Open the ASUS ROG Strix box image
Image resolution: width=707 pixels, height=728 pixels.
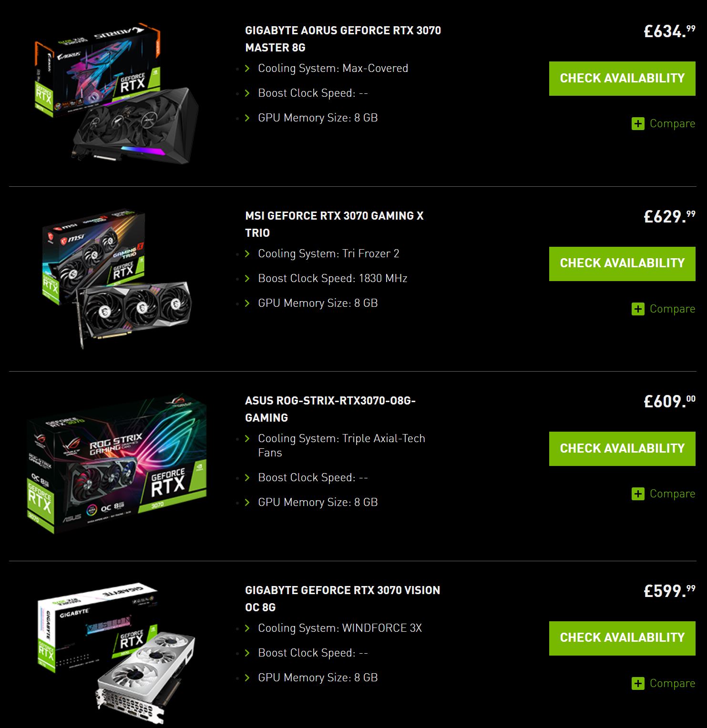[x=117, y=464]
